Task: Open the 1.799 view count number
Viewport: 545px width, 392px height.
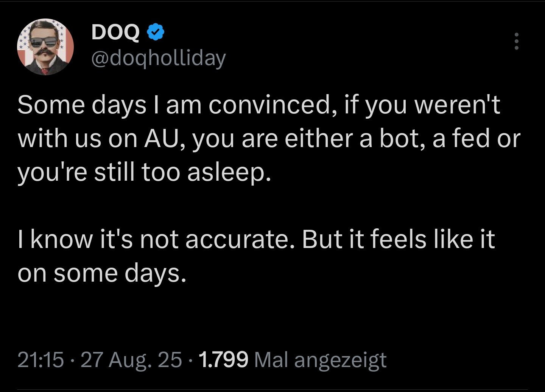Action: coord(223,359)
